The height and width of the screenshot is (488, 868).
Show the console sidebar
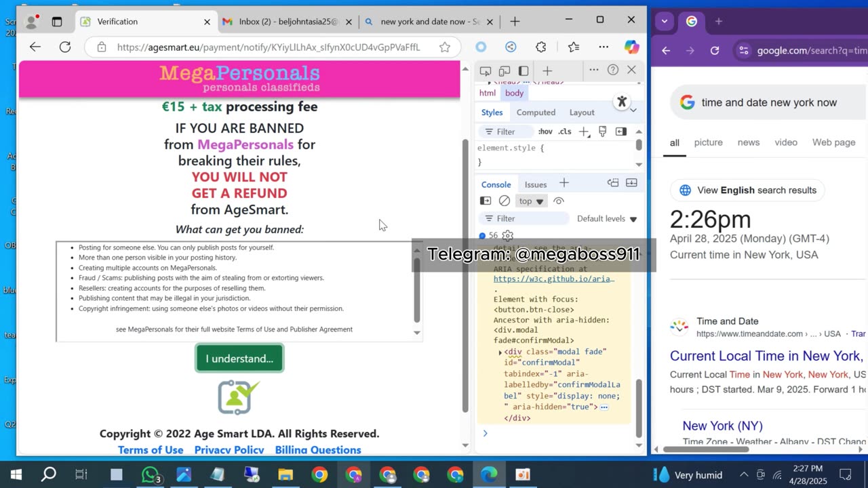(486, 201)
